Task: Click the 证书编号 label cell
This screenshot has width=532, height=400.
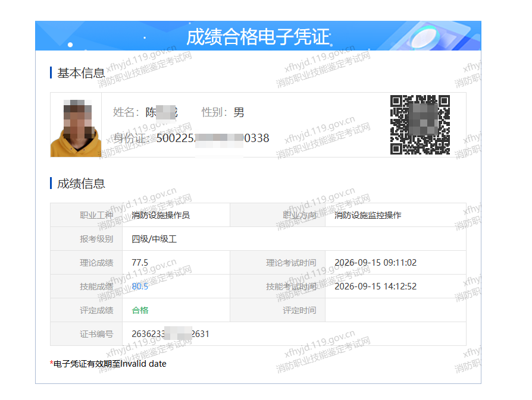Action: 86,333
